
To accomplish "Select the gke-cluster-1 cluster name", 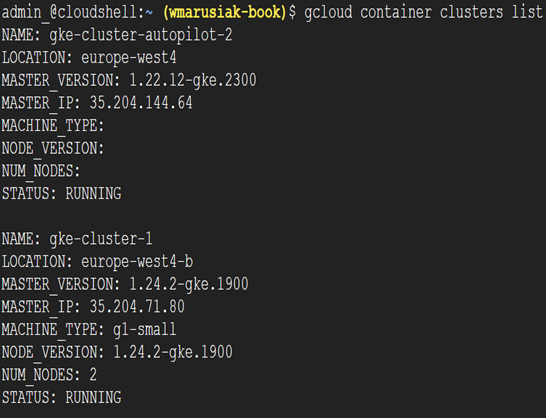I will click(x=101, y=239).
